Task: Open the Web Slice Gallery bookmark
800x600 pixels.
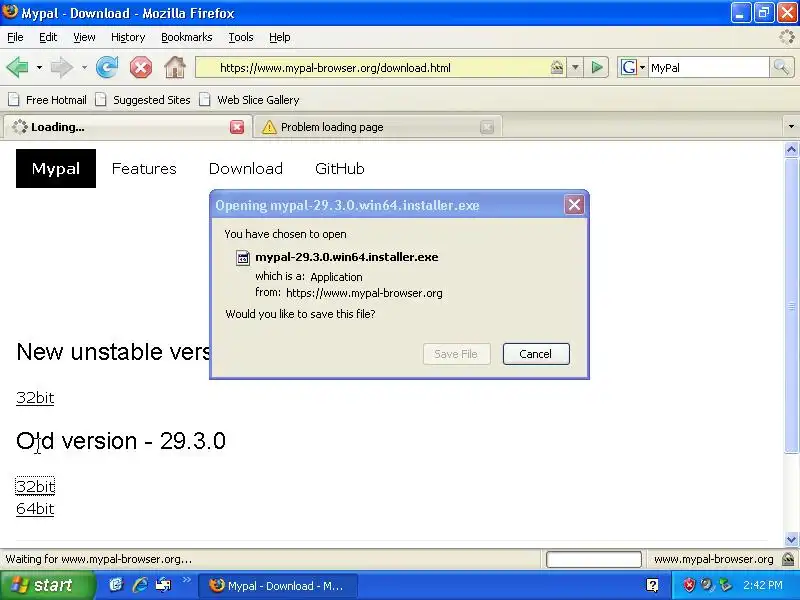Action: (x=249, y=99)
